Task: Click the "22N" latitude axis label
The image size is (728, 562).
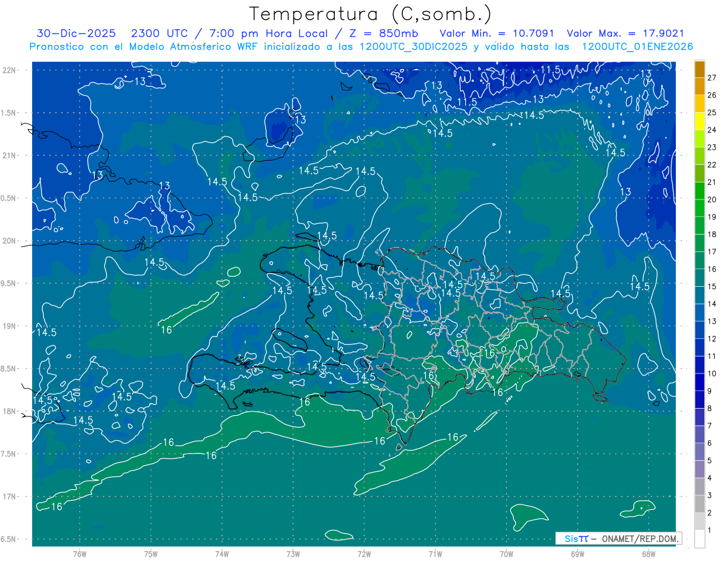Action: pos(9,70)
